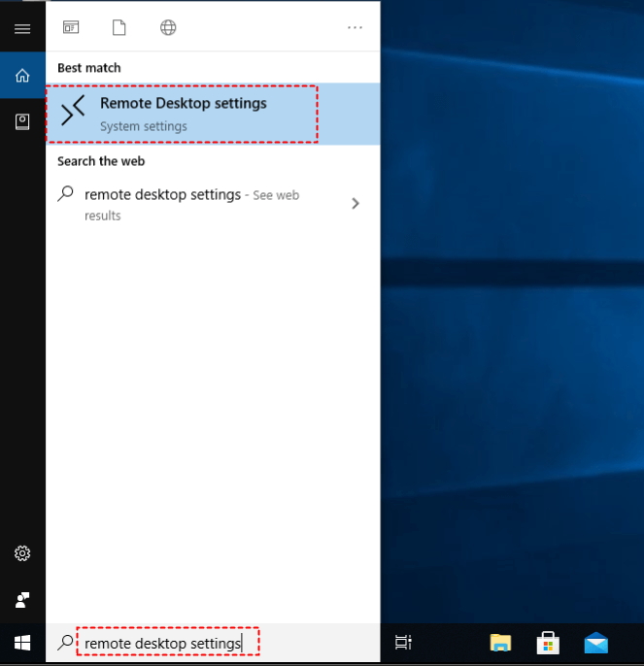The image size is (644, 666).
Task: Open web results for remote desktop settings
Action: tap(213, 205)
